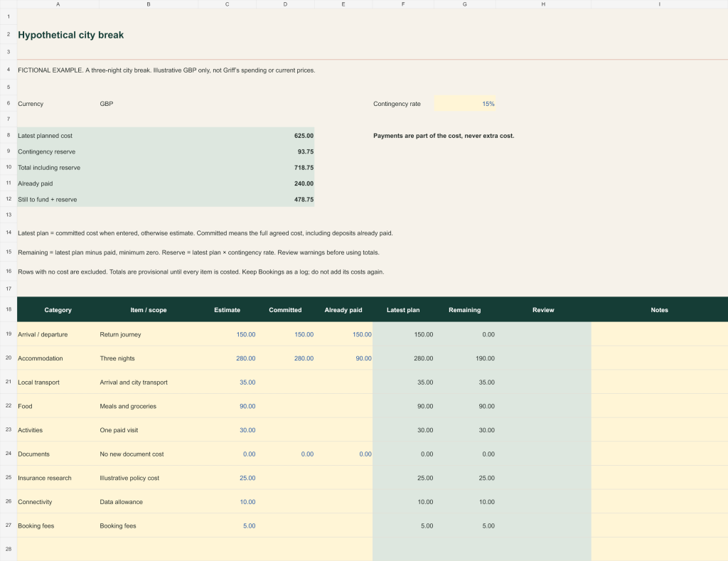
Task: Select the Arrival / departure category cell
Action: tap(58, 334)
